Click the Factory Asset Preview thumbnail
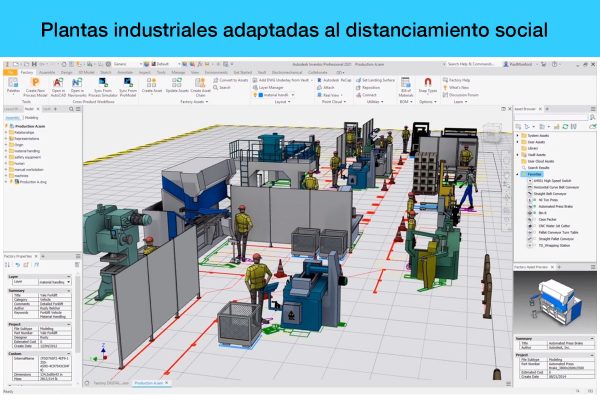 coord(555,302)
